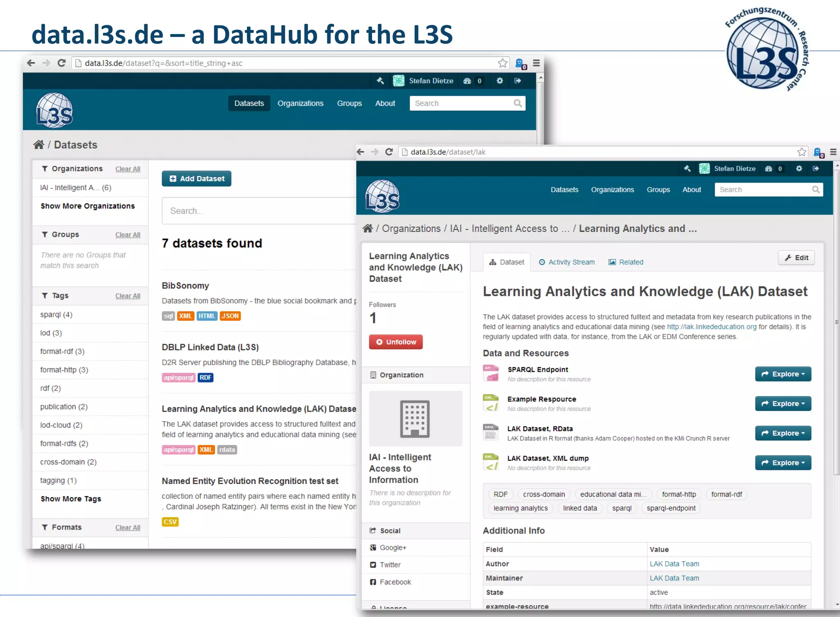Click L3S logo in right window

coord(382,196)
